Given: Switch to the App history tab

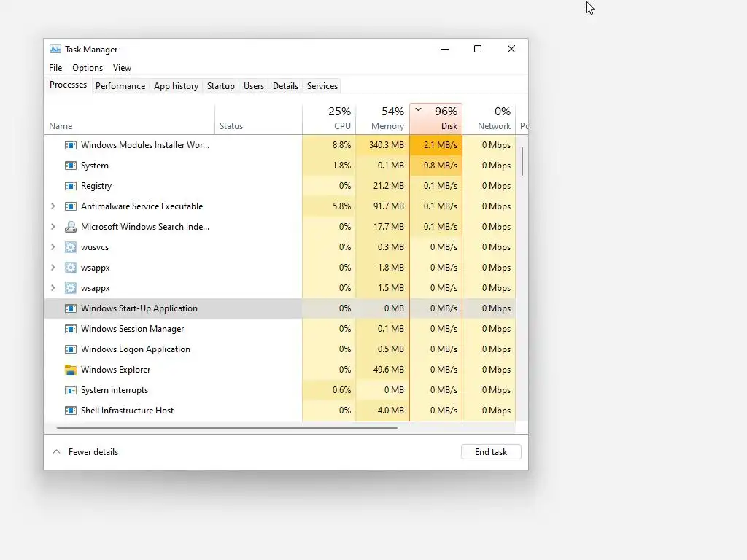Looking at the screenshot, I should pos(176,86).
